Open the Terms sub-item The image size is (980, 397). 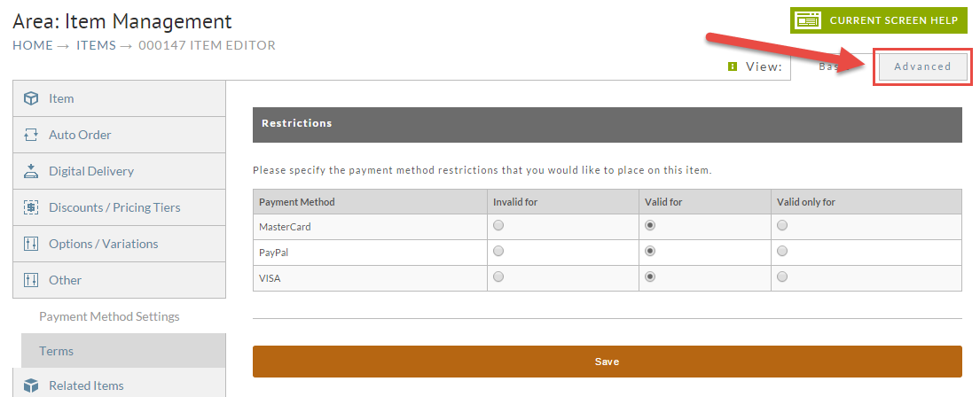123,351
